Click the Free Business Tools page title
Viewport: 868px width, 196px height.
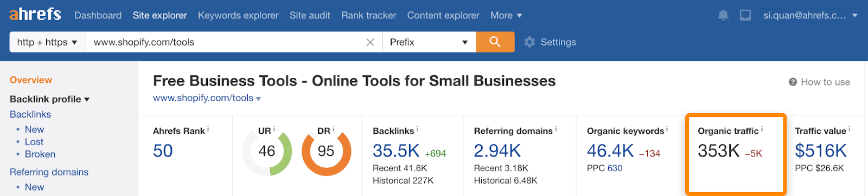pyautogui.click(x=354, y=81)
